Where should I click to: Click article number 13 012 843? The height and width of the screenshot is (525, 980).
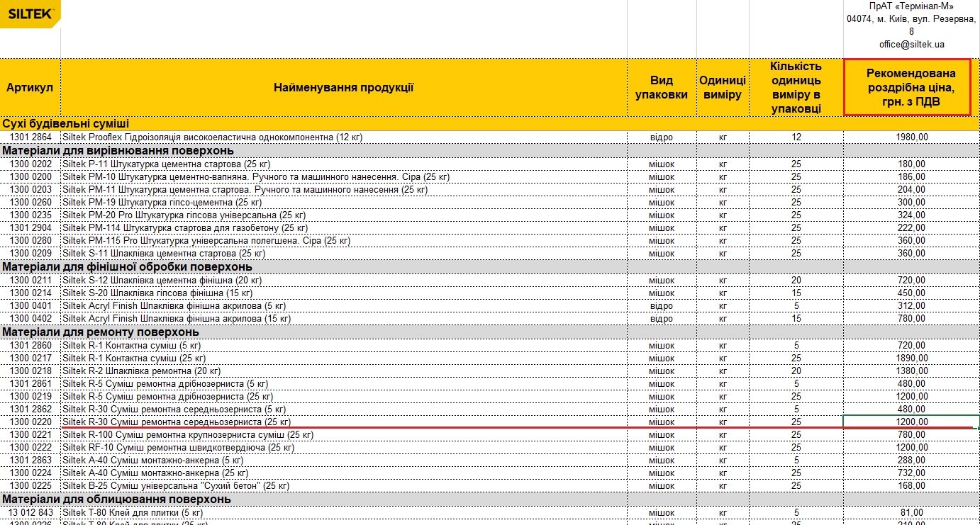[x=30, y=512]
